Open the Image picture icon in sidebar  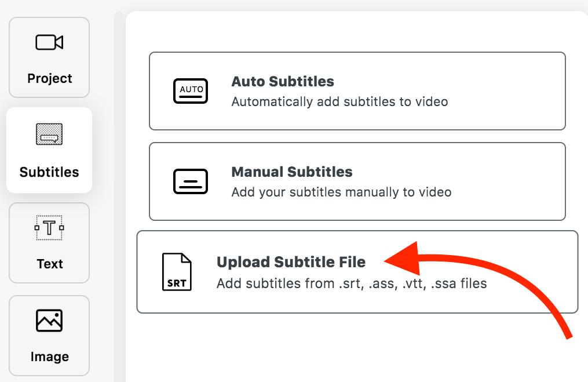49,321
